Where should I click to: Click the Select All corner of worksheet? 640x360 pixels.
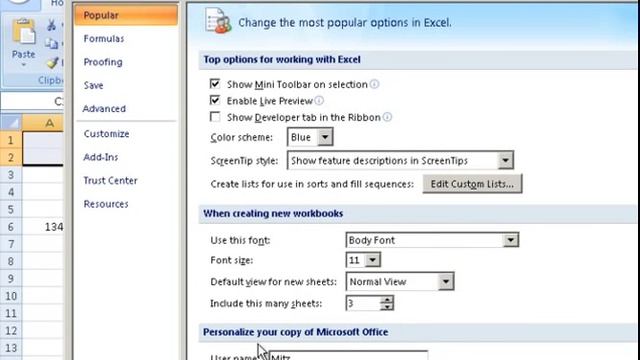click(x=11, y=122)
